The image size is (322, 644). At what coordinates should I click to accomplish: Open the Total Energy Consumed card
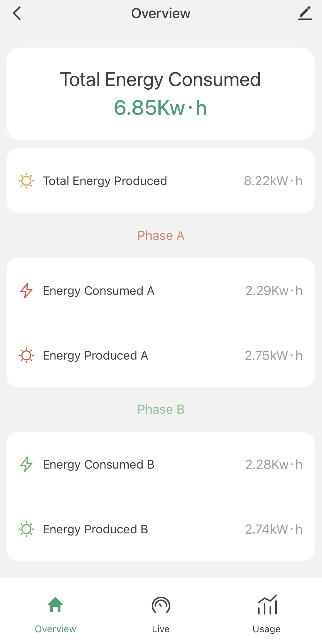(161, 79)
